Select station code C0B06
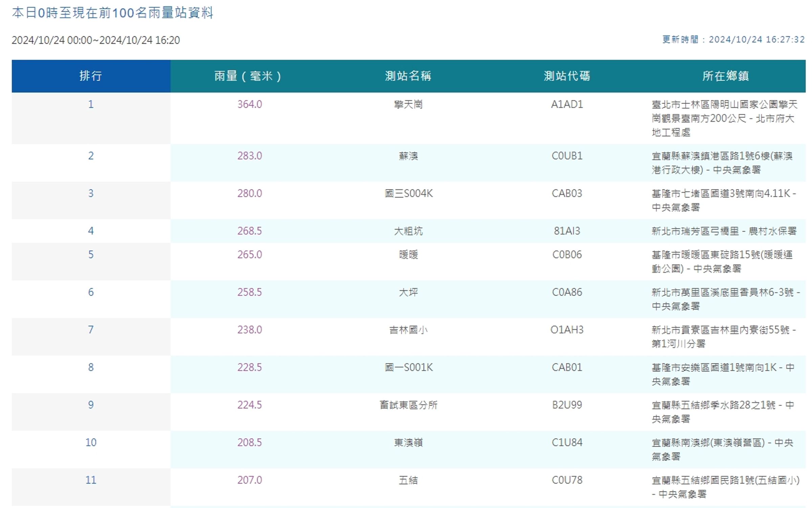The height and width of the screenshot is (508, 812). point(567,254)
